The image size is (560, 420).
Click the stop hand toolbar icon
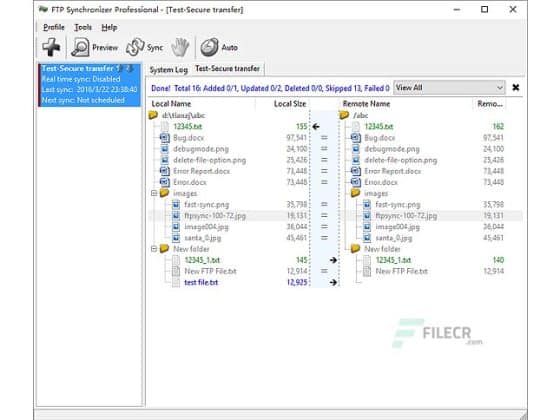tap(180, 47)
